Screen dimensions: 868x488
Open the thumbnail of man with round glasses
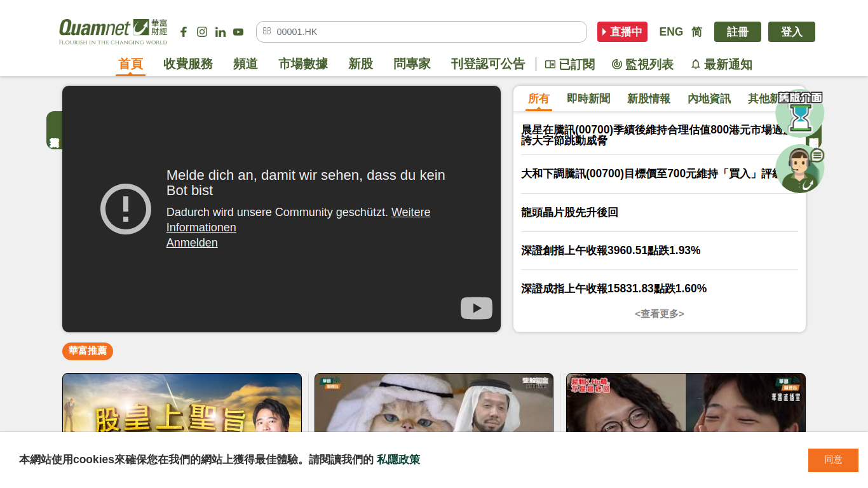(x=686, y=403)
